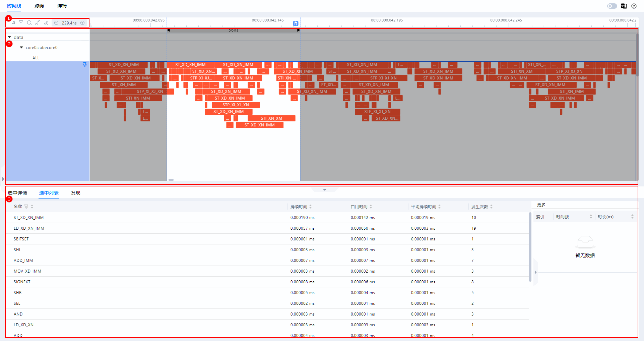Screen dimensions: 644x341
Task: Select the LD_XD_XN_IMM table row
Action: [x=267, y=228]
